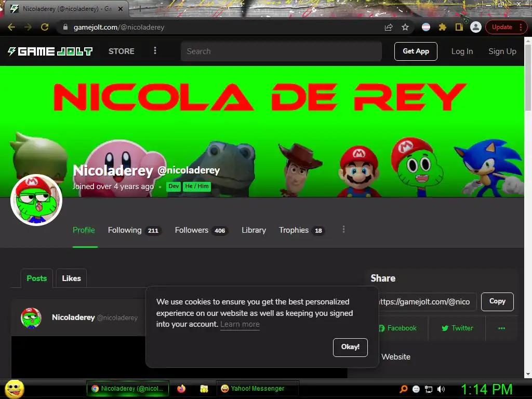Click the Log In link
This screenshot has width=532, height=399.
pyautogui.click(x=462, y=51)
